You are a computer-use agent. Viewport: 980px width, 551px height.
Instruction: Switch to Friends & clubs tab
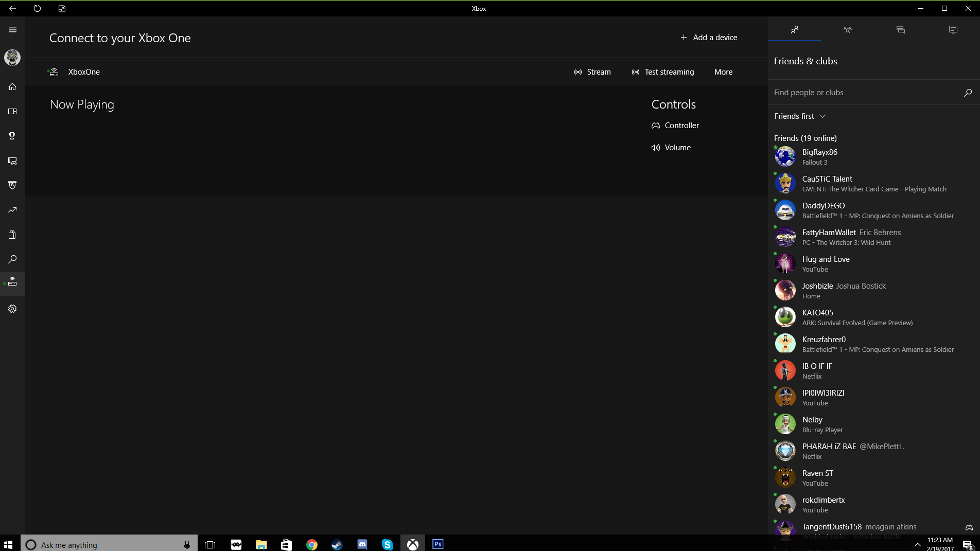[x=794, y=30]
